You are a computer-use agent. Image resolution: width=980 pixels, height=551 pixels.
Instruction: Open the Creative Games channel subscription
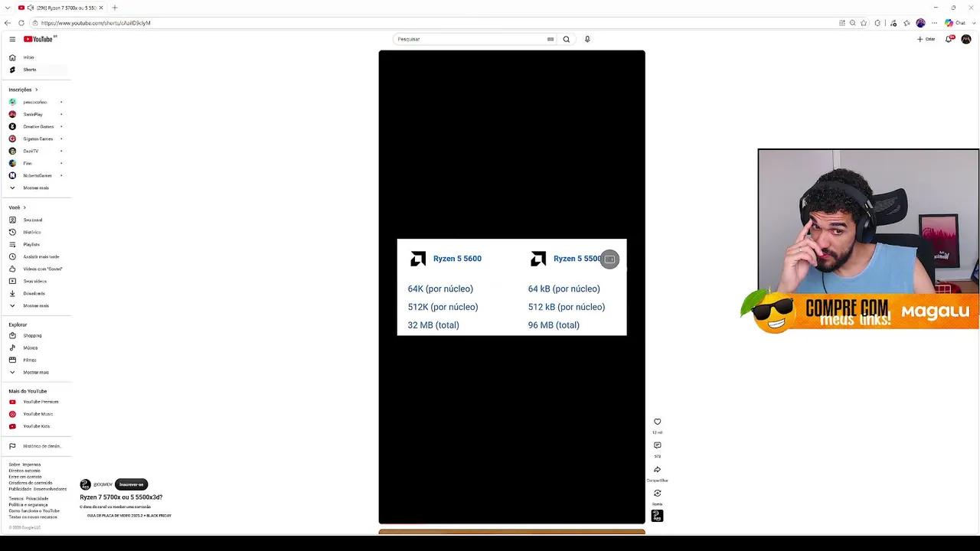(38, 126)
